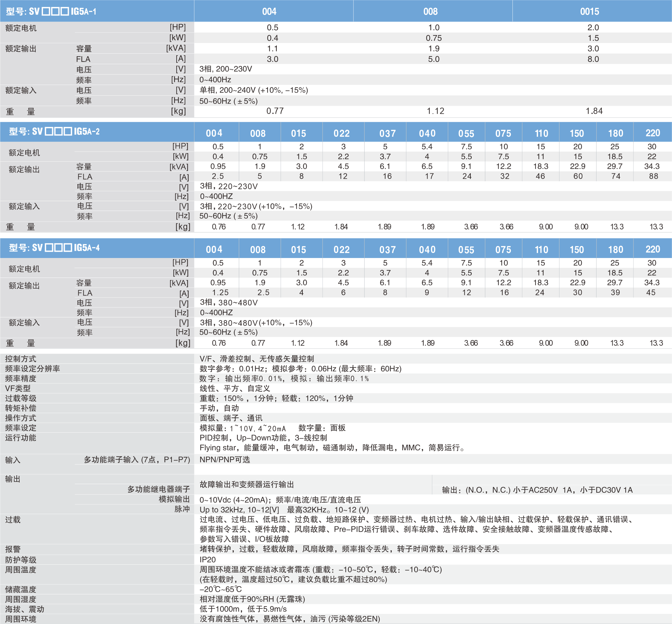Click '低于1000m, 低于5.9m/s' altitude value

pyautogui.click(x=243, y=609)
